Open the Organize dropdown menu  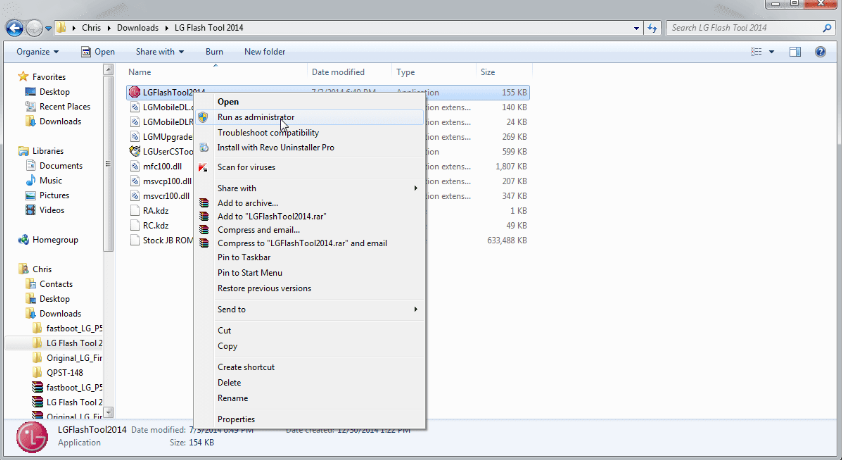(38, 52)
